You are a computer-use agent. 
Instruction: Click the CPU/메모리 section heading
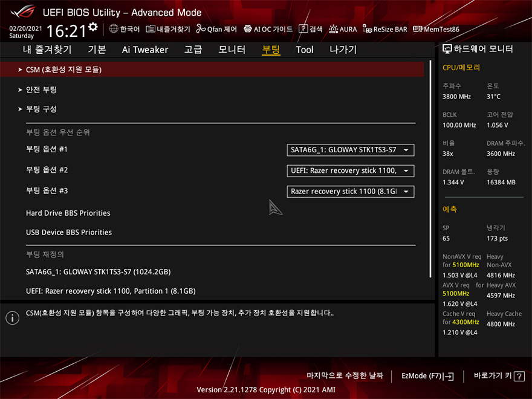461,68
